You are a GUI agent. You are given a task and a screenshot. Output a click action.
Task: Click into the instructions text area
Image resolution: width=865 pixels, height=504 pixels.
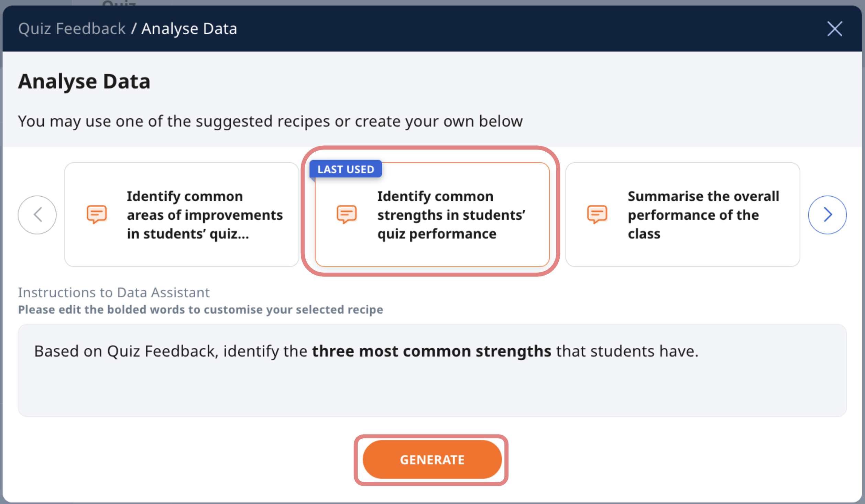click(x=432, y=371)
